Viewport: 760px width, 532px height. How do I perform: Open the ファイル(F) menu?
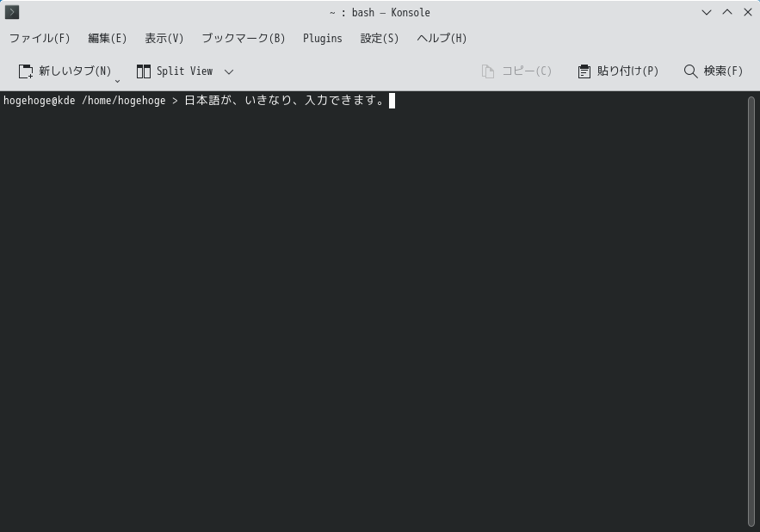40,39
